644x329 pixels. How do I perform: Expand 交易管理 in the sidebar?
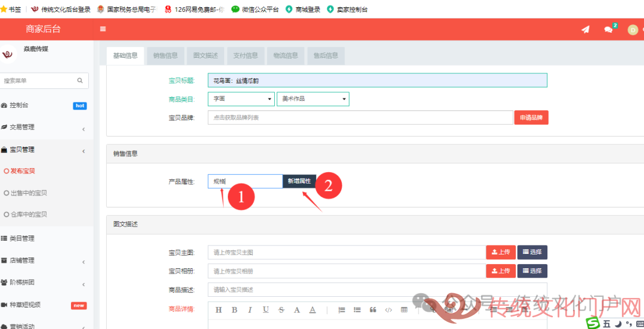pos(47,128)
